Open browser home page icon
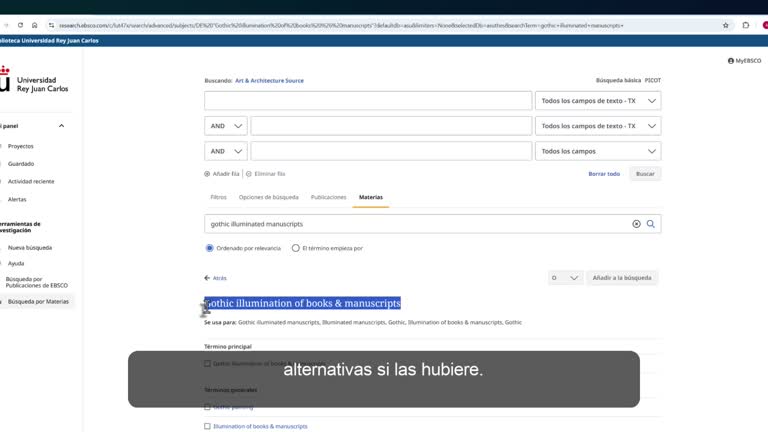This screenshot has height=432, width=768. coord(34,25)
